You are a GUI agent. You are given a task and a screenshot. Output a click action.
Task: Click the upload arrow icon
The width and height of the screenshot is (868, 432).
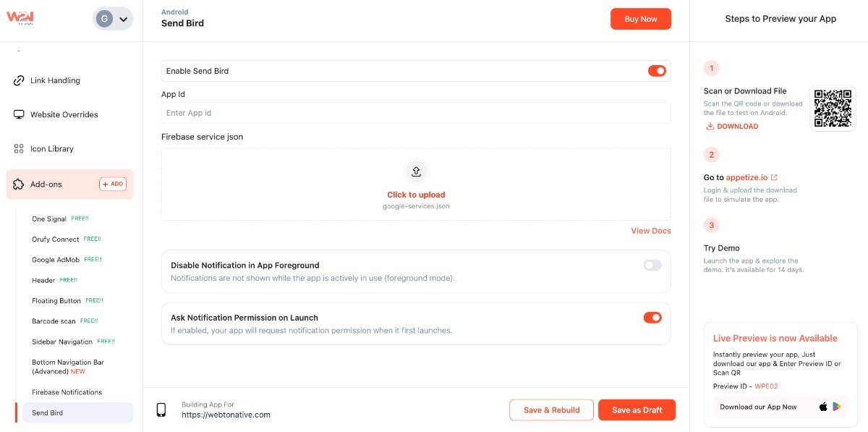click(416, 171)
